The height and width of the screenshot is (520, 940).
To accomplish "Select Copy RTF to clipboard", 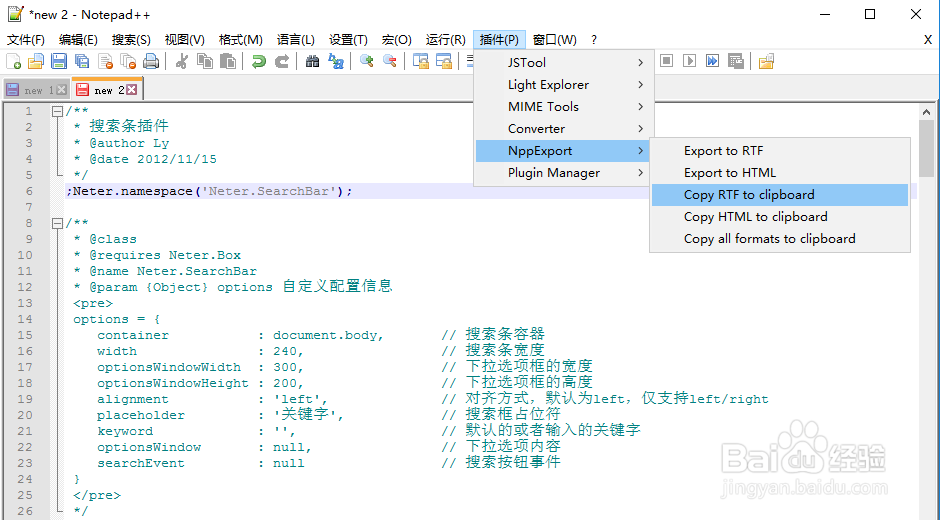I will (780, 195).
